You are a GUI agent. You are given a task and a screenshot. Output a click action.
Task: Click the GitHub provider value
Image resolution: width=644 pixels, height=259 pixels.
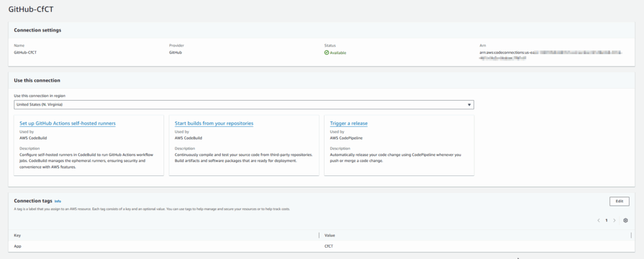point(176,53)
